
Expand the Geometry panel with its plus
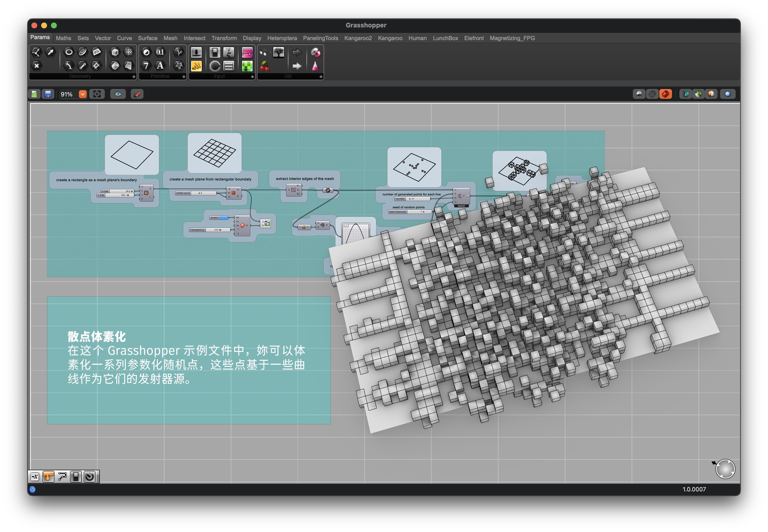134,77
